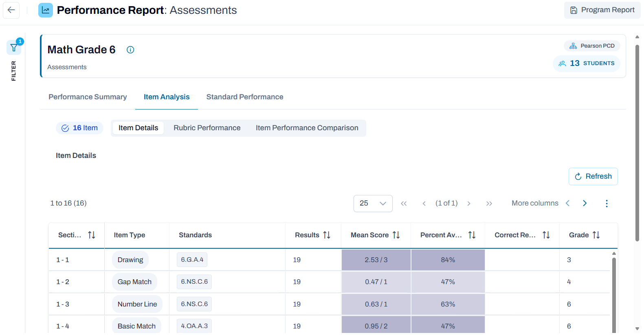Image resolution: width=644 pixels, height=335 pixels.
Task: Switch to the Performance Summary tab
Action: (88, 97)
